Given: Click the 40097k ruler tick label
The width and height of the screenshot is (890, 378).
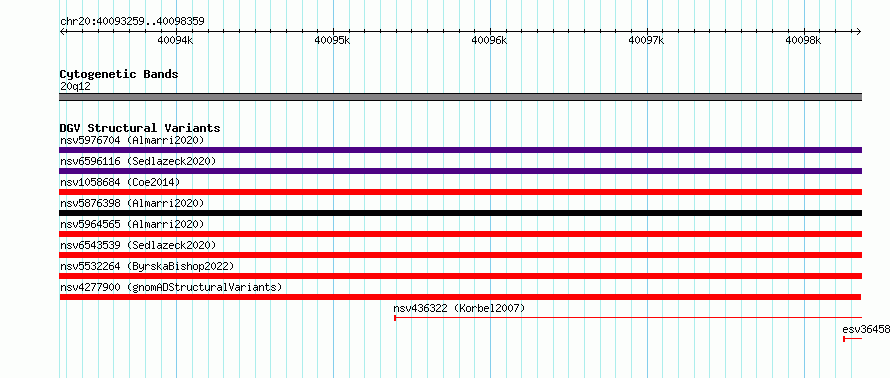Looking at the screenshot, I should (646, 40).
